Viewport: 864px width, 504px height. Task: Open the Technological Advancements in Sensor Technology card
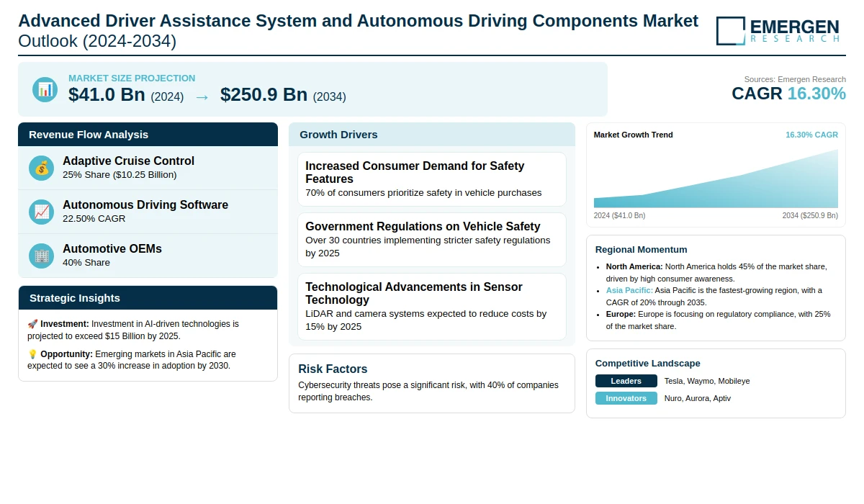click(x=431, y=306)
